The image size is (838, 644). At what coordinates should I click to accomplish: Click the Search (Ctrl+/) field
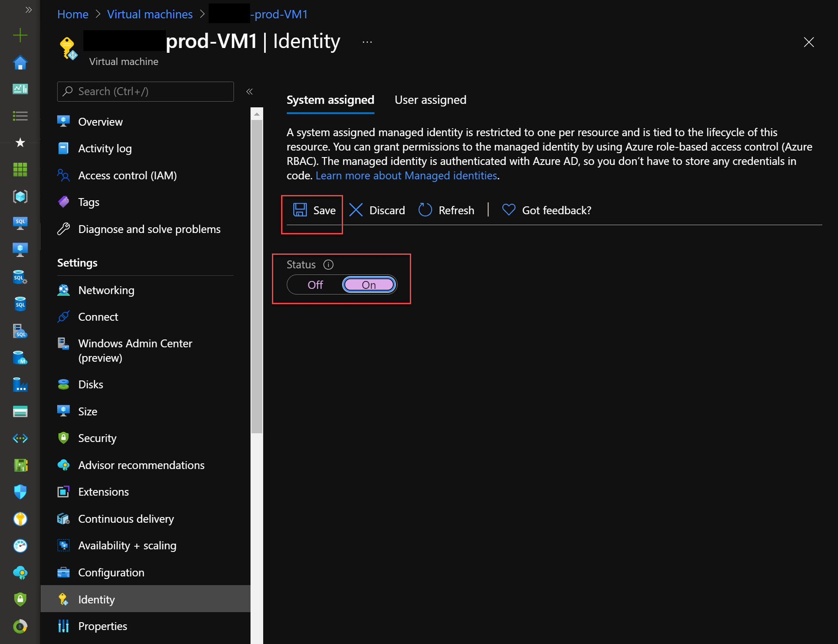[145, 92]
